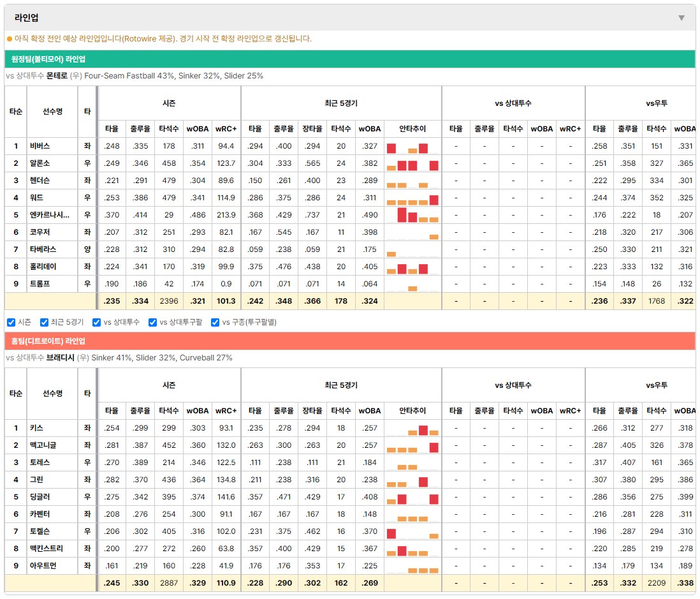Collapse the 라인업 panel with the arrow
Screen dimensions: 700x599
tap(682, 18)
